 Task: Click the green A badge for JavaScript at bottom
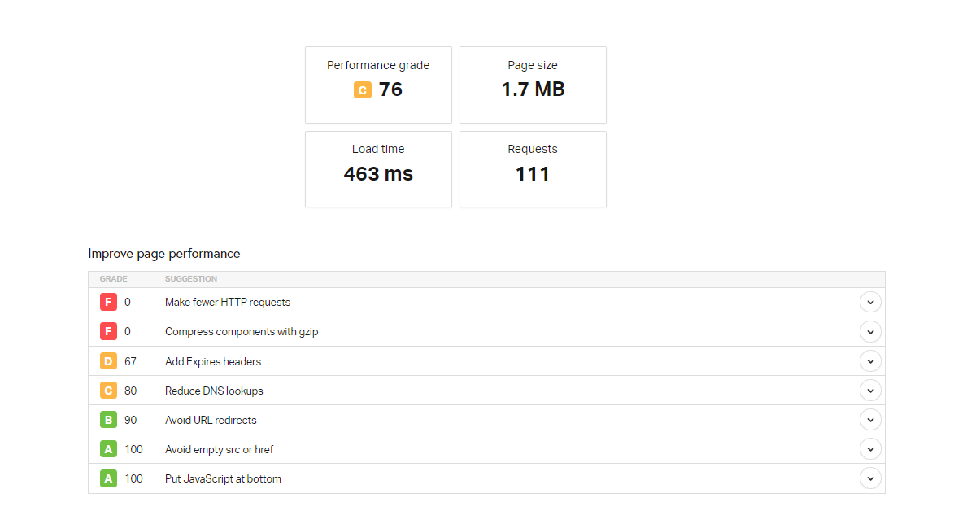click(x=108, y=478)
